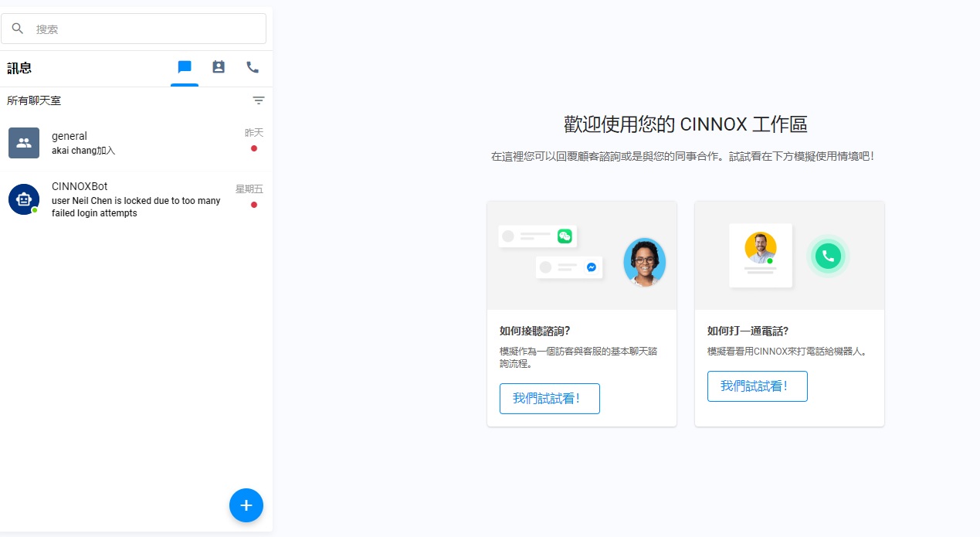Click the 如何打一通電話? card title

point(748,331)
